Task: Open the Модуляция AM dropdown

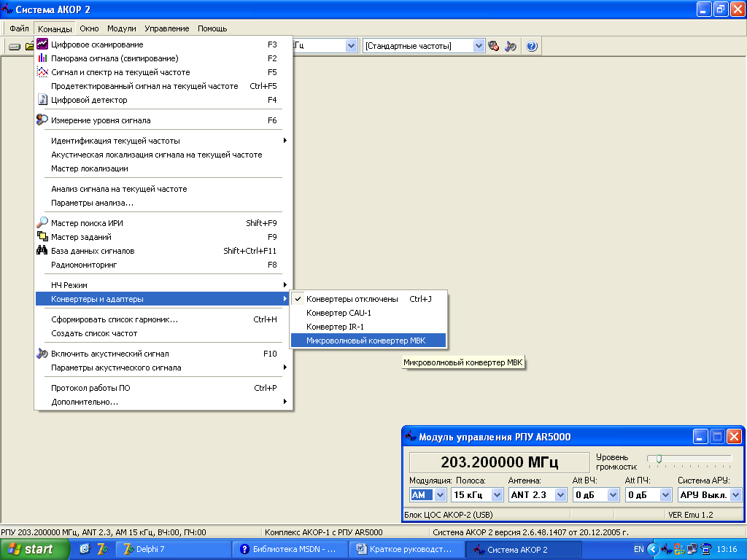Action: coord(440,495)
